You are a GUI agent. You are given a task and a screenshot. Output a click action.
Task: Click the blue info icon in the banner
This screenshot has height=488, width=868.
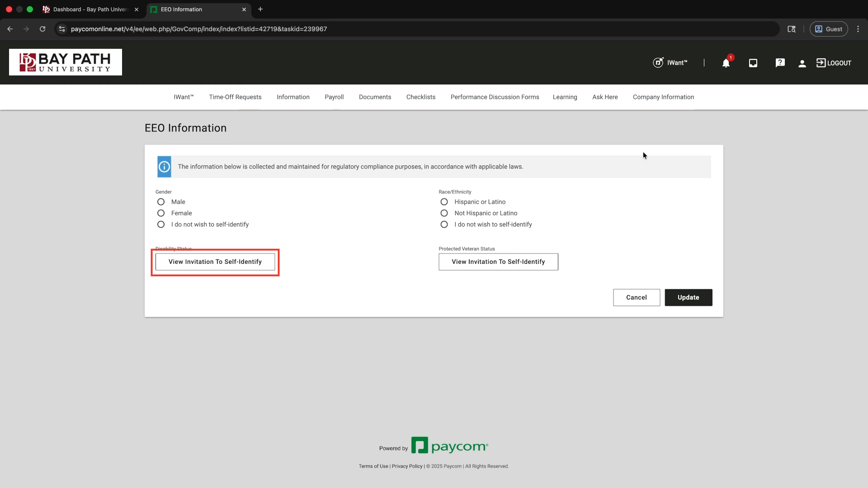pyautogui.click(x=164, y=167)
